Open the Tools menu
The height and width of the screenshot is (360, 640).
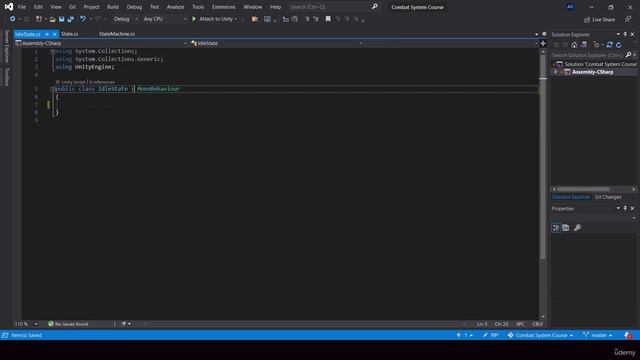pyautogui.click(x=198, y=7)
